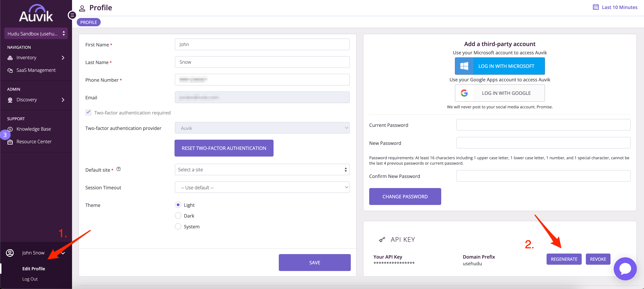Viewport: 644px width, 289px height.
Task: Expand the Inventory chevron
Action: click(63, 58)
